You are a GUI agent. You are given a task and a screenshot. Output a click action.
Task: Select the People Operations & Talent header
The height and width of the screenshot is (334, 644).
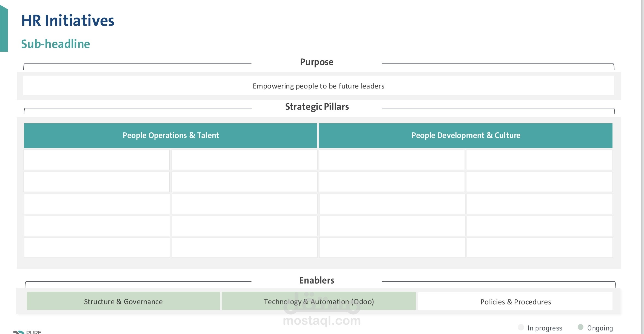[170, 135]
